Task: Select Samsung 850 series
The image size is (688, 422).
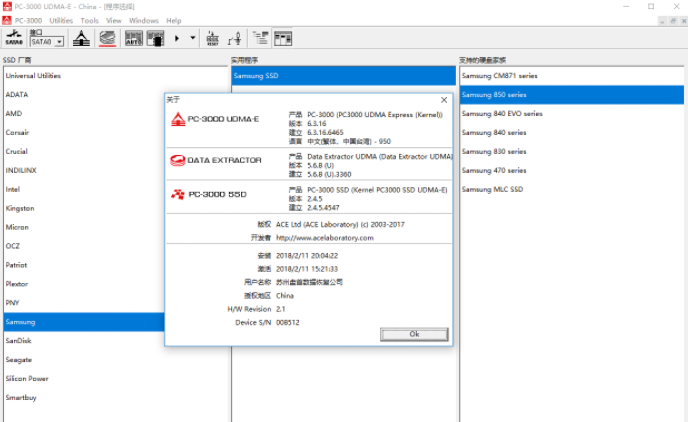Action: 572,95
